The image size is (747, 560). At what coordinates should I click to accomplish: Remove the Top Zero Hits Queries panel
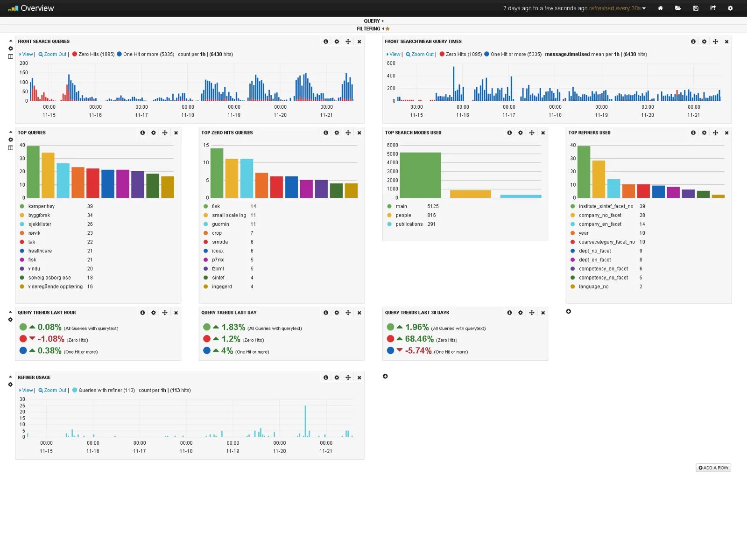[x=359, y=133]
